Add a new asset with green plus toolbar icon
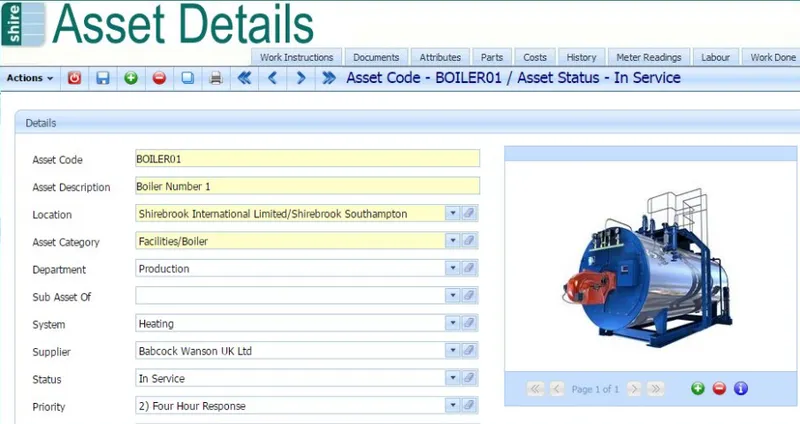The image size is (800, 424). [x=131, y=78]
